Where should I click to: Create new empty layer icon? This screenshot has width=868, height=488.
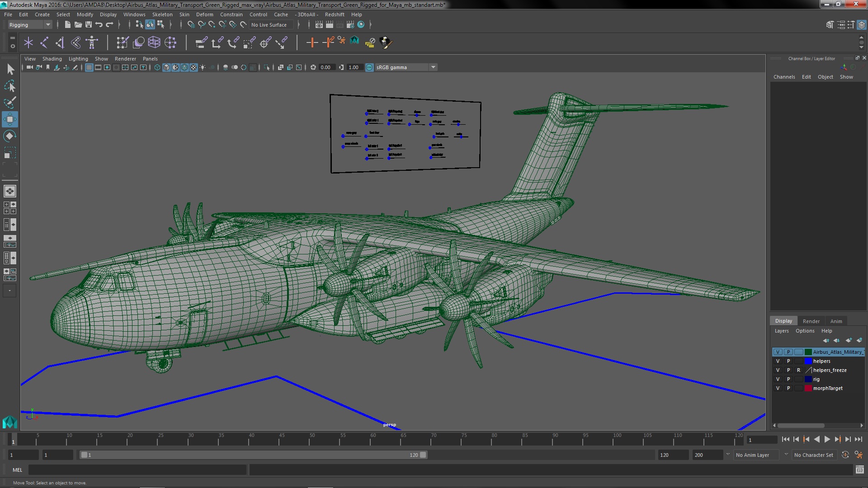click(x=849, y=340)
